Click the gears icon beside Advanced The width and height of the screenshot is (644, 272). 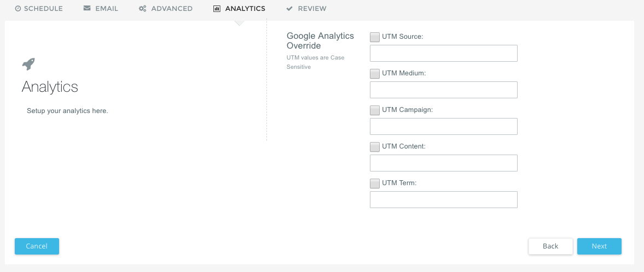click(x=142, y=9)
